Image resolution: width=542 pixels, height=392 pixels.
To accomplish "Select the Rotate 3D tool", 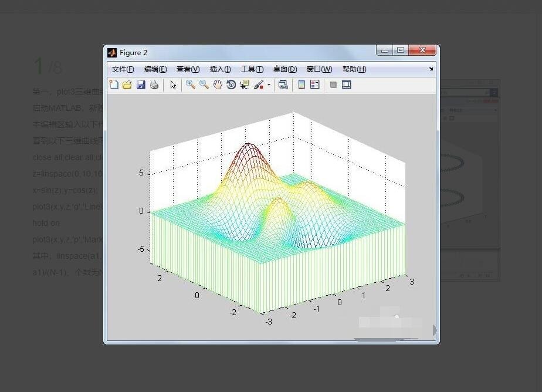I will point(231,85).
